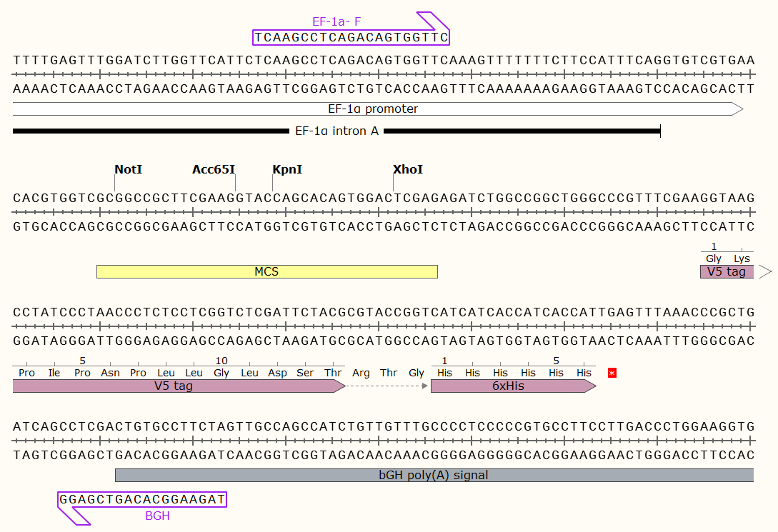Select the KpnI restriction site label
This screenshot has height=532, width=778.
point(287,169)
